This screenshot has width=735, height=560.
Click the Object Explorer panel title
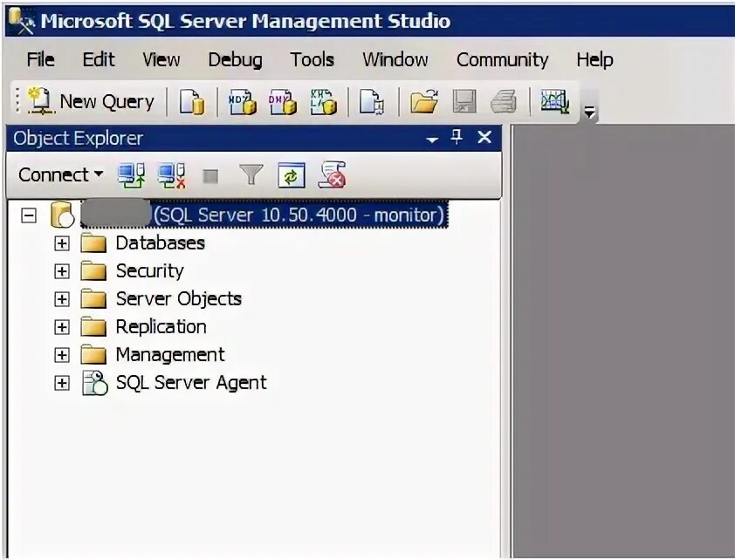point(79,139)
